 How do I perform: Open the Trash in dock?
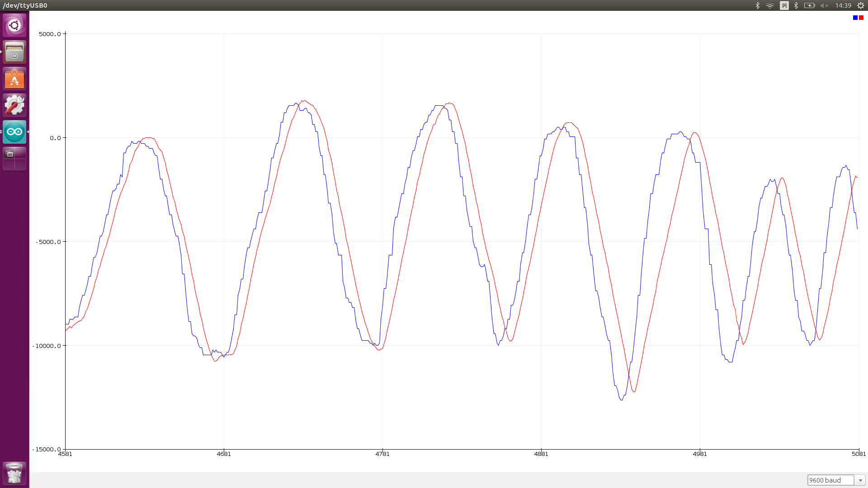[14, 473]
